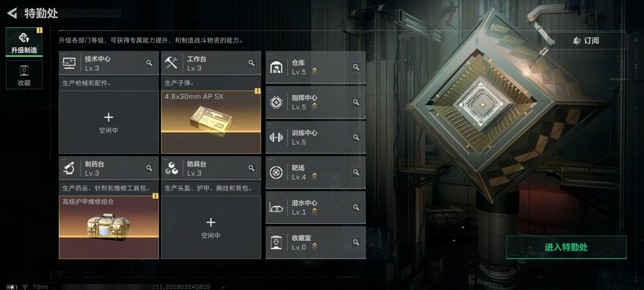
Task: Open magnifier details for 潜水中心
Action: 356,207
